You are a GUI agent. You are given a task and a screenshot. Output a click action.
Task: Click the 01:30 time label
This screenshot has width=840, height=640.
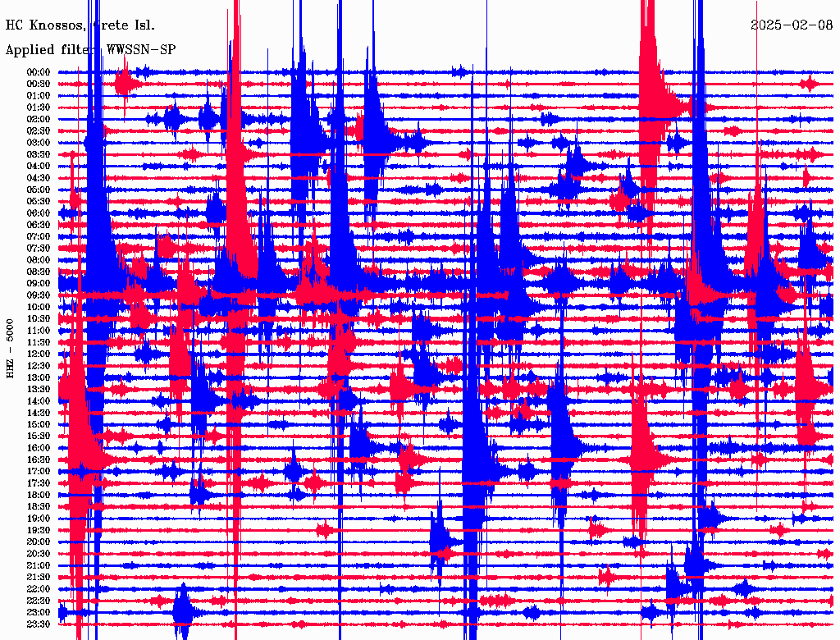pyautogui.click(x=39, y=107)
